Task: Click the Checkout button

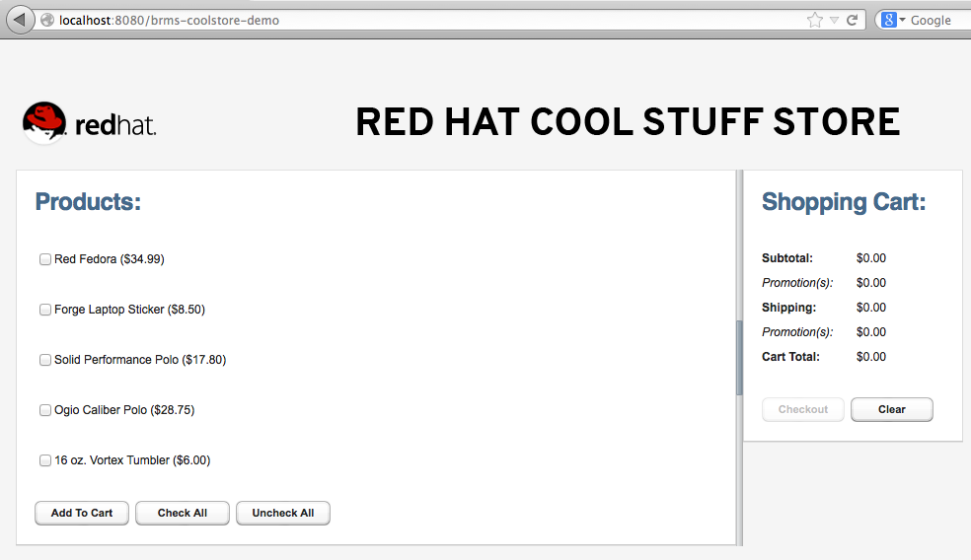Action: click(x=803, y=409)
